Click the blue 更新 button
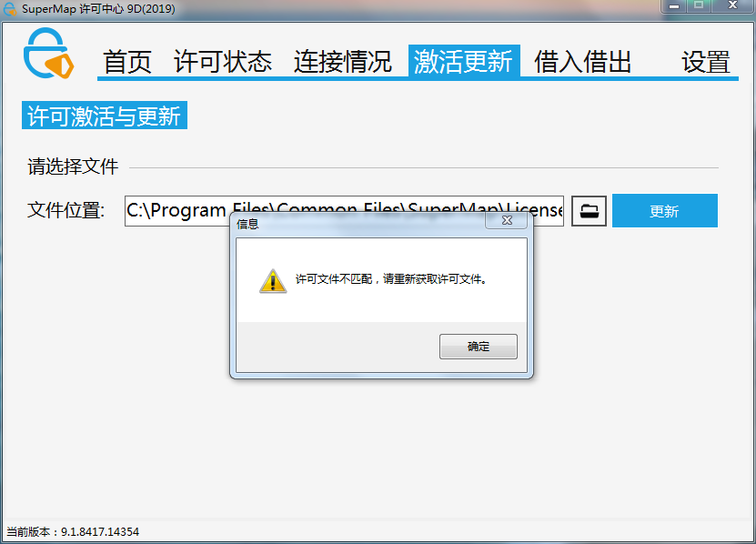 coord(665,211)
